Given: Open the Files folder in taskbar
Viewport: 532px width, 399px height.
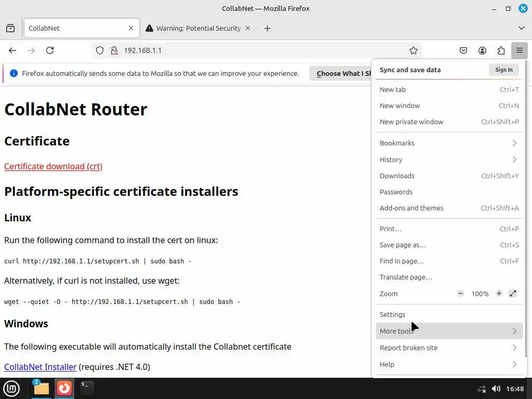Looking at the screenshot, I should coord(41,388).
